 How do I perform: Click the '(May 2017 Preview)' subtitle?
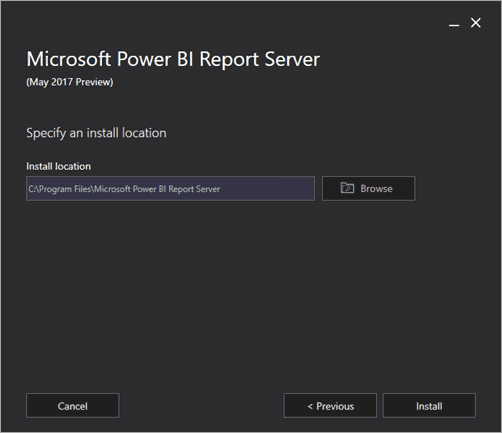[70, 82]
